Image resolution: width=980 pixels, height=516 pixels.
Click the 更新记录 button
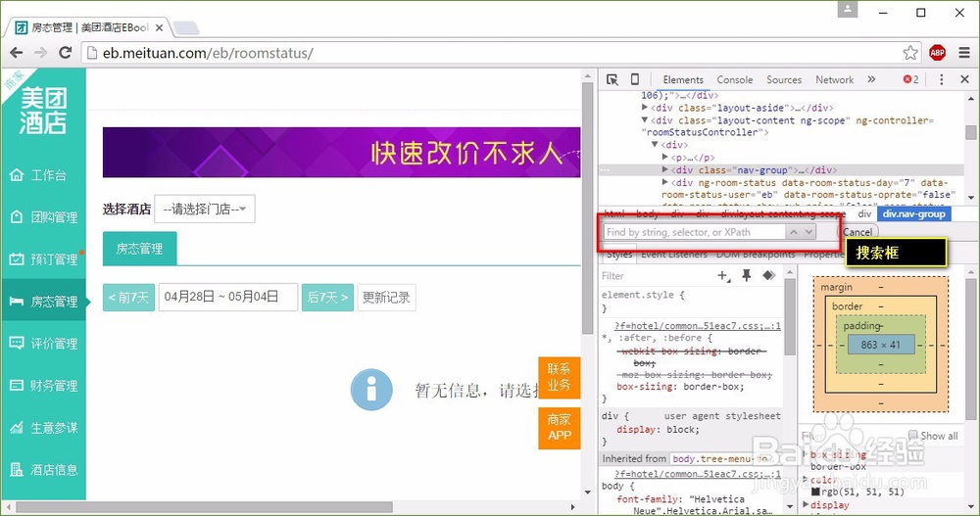click(x=386, y=298)
